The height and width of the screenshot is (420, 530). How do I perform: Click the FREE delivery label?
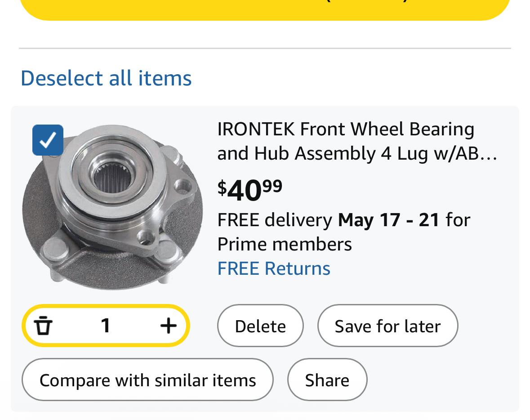pos(275,220)
